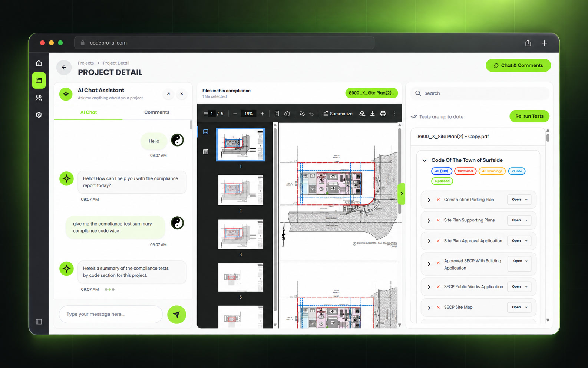The image size is (588, 368).
Task: Expand the Construction Parking Plan row
Action: 429,200
